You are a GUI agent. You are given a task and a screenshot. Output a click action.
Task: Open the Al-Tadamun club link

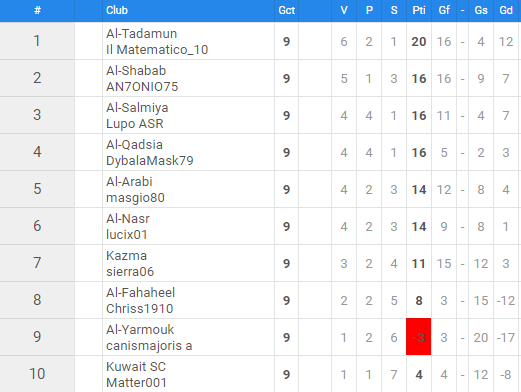point(141,34)
